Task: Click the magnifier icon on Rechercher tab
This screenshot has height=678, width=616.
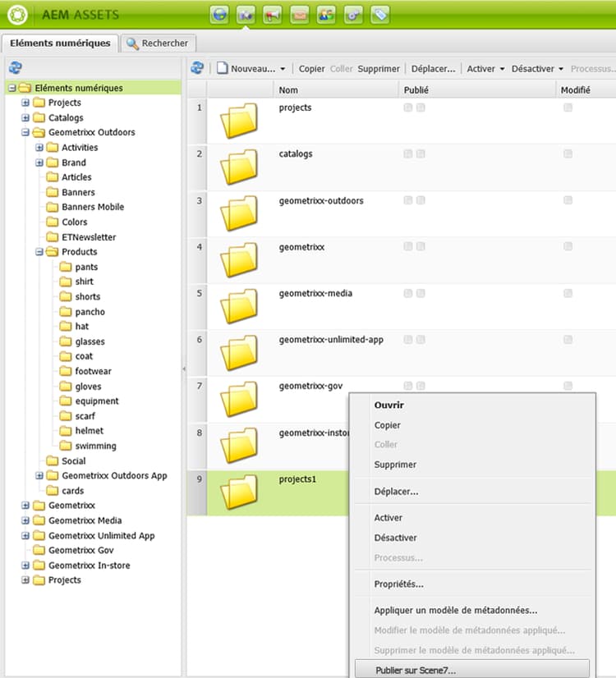Action: (132, 44)
